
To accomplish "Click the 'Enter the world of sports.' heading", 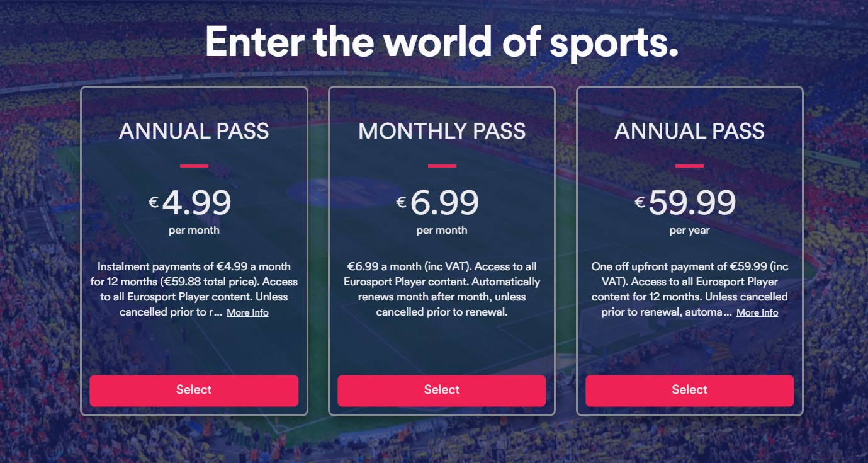I will tap(442, 42).
